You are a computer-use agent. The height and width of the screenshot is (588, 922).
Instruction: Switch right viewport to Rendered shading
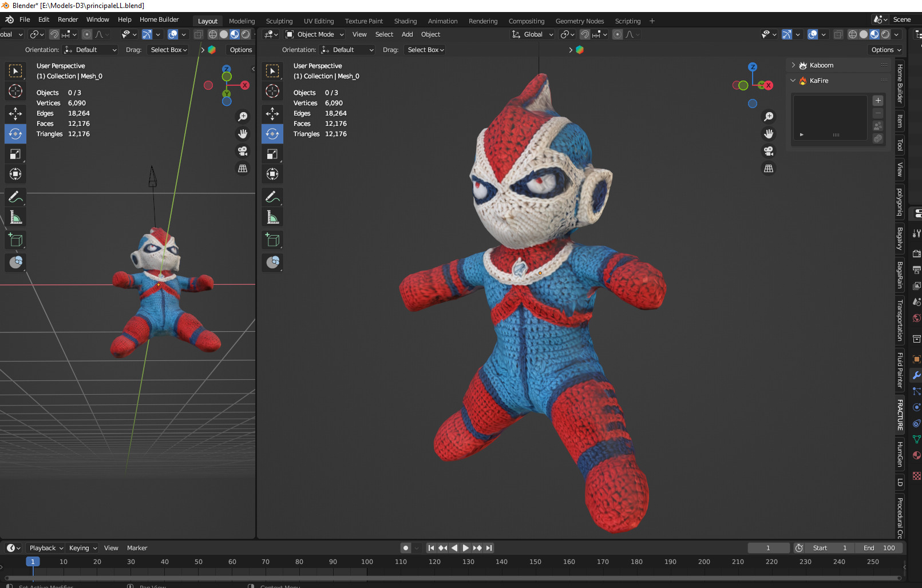tap(885, 34)
